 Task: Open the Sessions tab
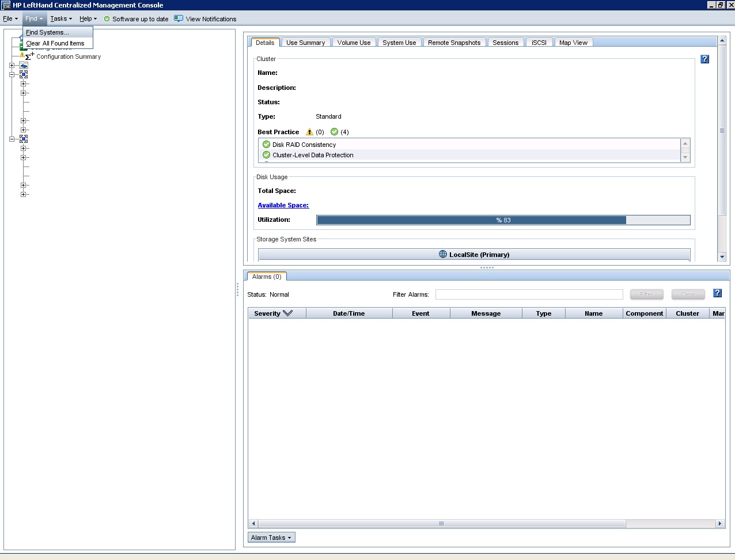point(506,43)
